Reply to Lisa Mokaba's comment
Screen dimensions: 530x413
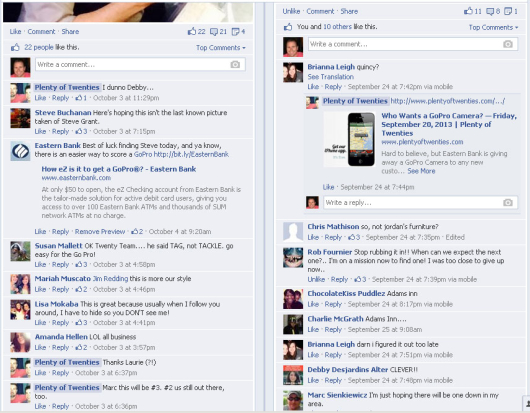click(60, 322)
